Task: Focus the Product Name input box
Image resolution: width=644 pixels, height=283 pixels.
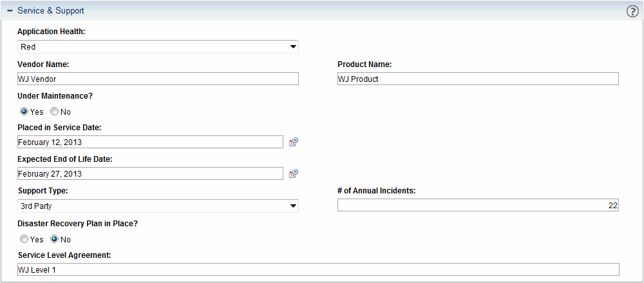Action: (x=478, y=79)
